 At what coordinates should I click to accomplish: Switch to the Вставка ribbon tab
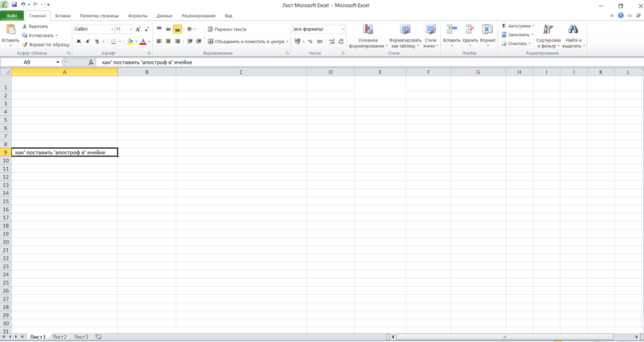[63, 15]
